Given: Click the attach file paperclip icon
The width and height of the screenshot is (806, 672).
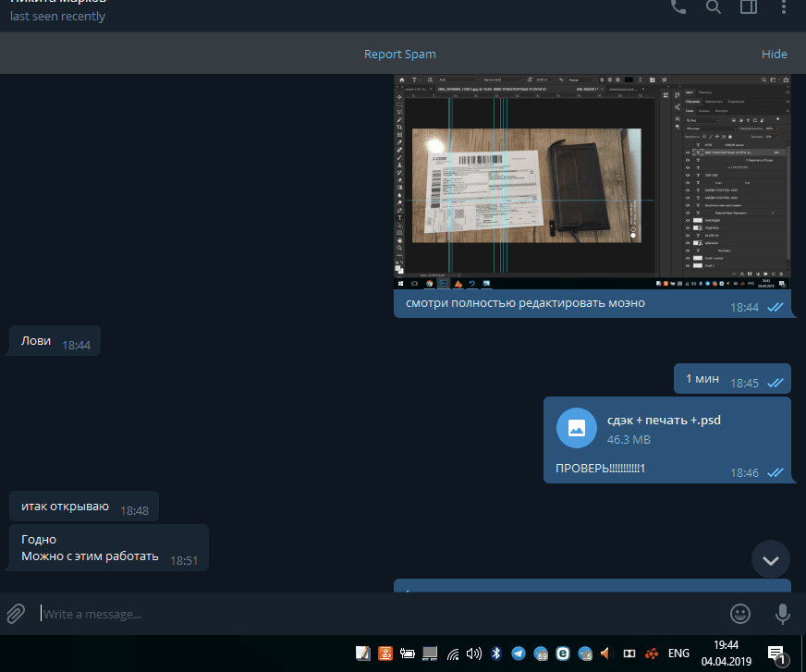Looking at the screenshot, I should (16, 613).
